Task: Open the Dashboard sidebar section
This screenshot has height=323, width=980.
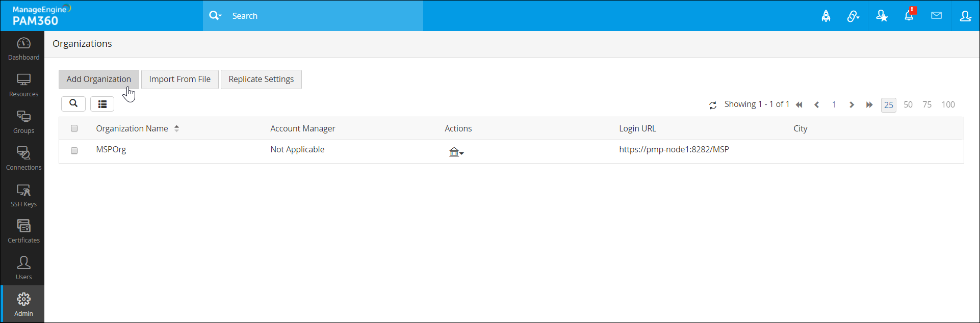Action: click(23, 49)
